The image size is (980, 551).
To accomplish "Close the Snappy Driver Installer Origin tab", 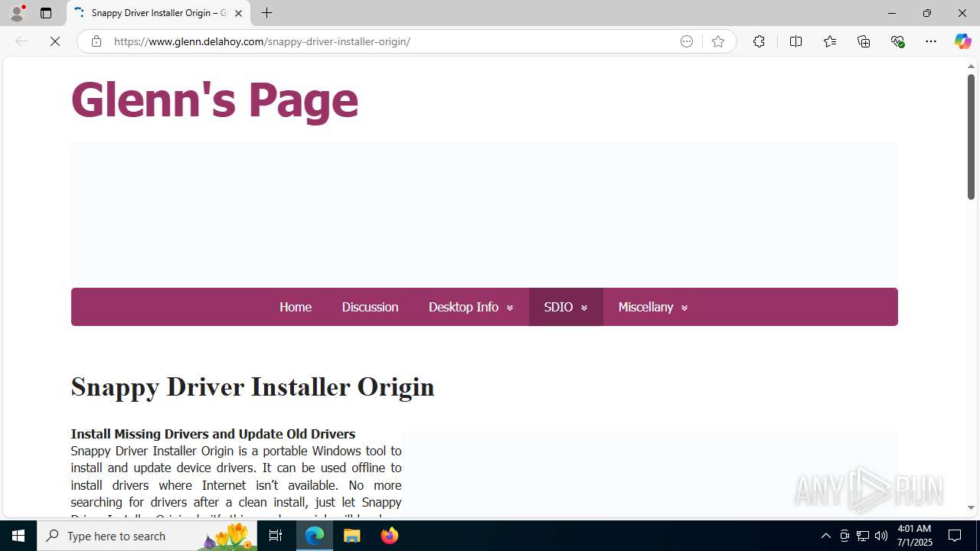I will 238,13.
